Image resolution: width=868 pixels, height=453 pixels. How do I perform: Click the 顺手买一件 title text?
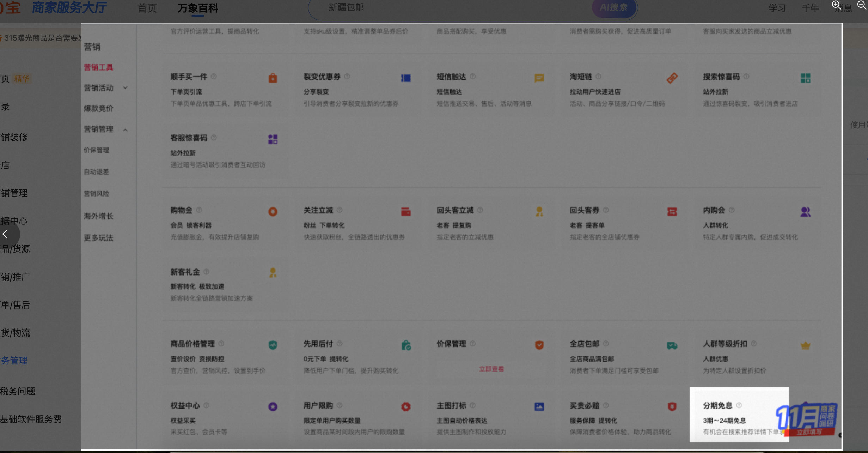[x=189, y=77]
